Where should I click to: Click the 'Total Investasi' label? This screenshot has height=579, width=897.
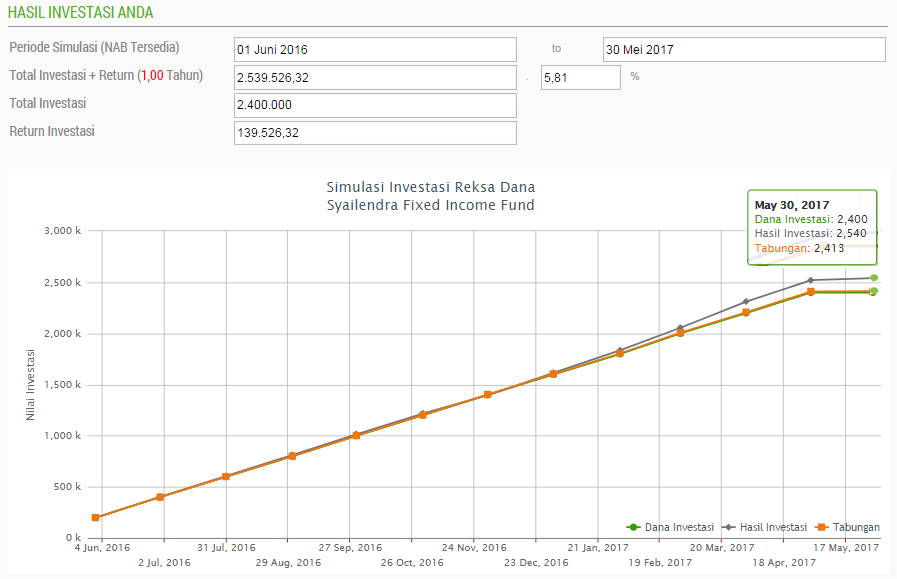click(x=47, y=104)
